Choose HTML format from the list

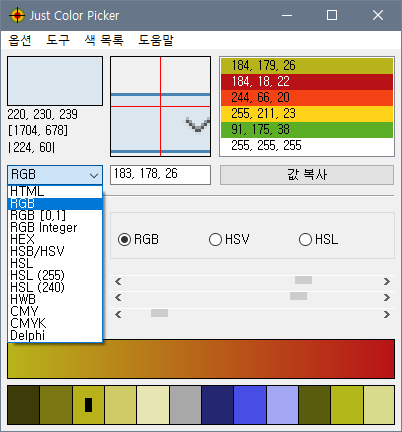point(55,192)
